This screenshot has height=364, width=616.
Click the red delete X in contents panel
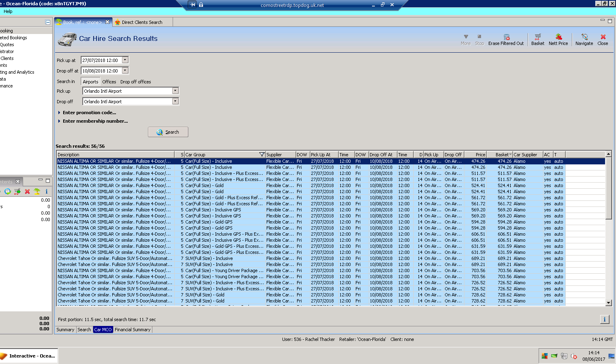[27, 192]
